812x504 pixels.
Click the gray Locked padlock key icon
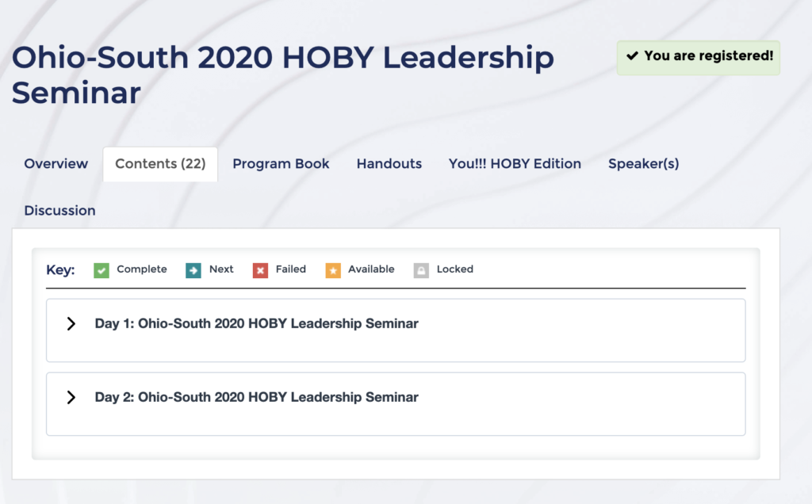pos(421,270)
